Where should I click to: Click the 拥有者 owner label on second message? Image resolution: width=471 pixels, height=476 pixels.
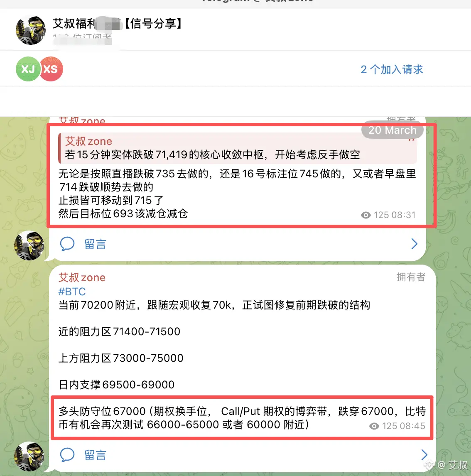point(411,277)
